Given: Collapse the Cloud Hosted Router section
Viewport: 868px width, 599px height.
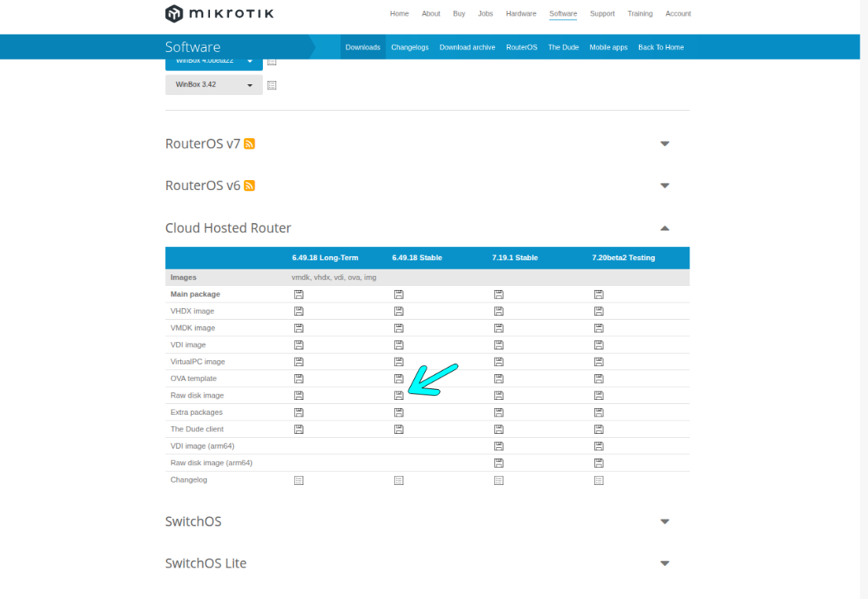Looking at the screenshot, I should (x=665, y=228).
